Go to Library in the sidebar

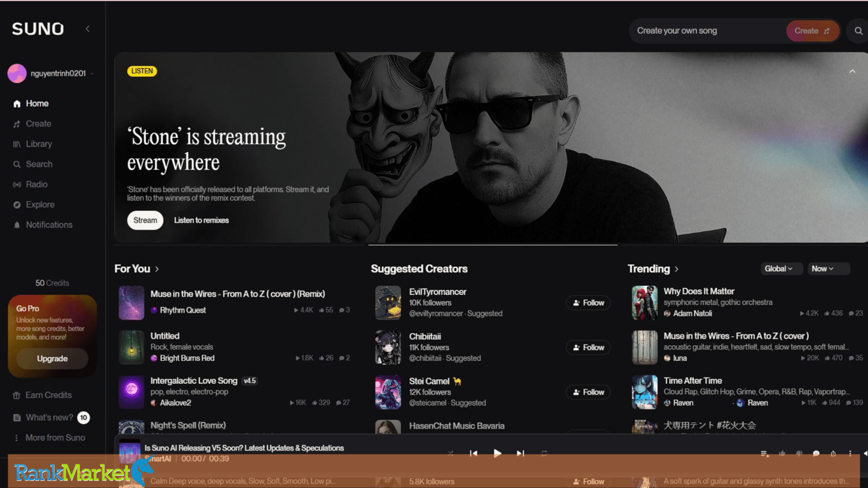click(x=32, y=144)
